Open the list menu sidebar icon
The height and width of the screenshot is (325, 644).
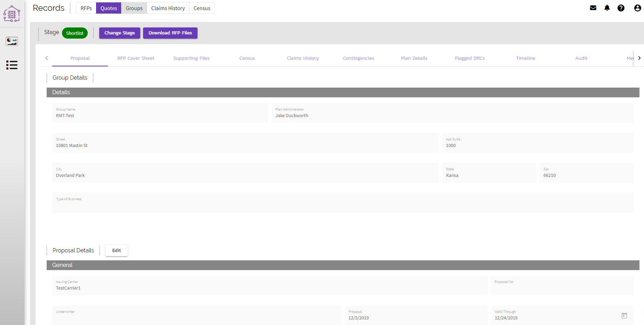12,65
